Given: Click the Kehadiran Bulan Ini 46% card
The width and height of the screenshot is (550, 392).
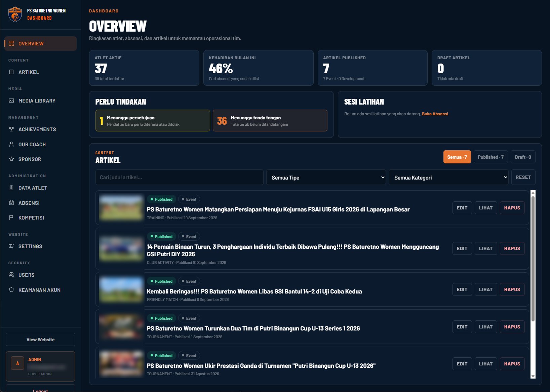Looking at the screenshot, I should coord(259,68).
